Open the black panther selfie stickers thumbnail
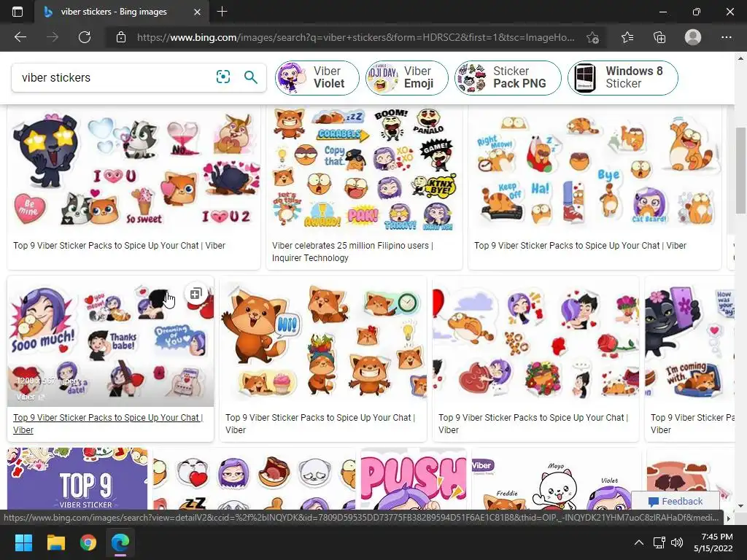Image resolution: width=747 pixels, height=560 pixels. pyautogui.click(x=689, y=341)
